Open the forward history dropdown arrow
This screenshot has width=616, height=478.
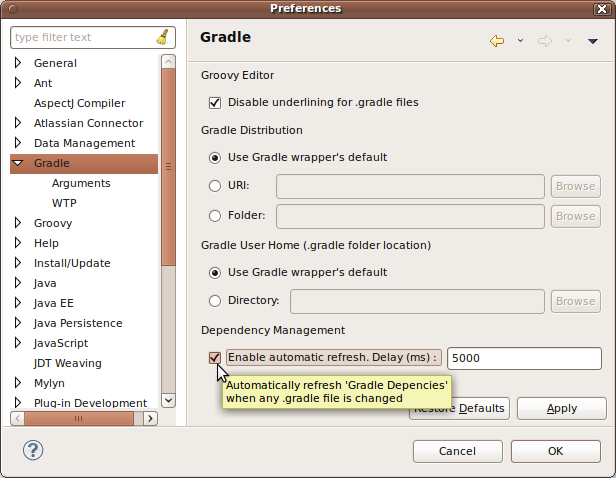click(x=568, y=40)
